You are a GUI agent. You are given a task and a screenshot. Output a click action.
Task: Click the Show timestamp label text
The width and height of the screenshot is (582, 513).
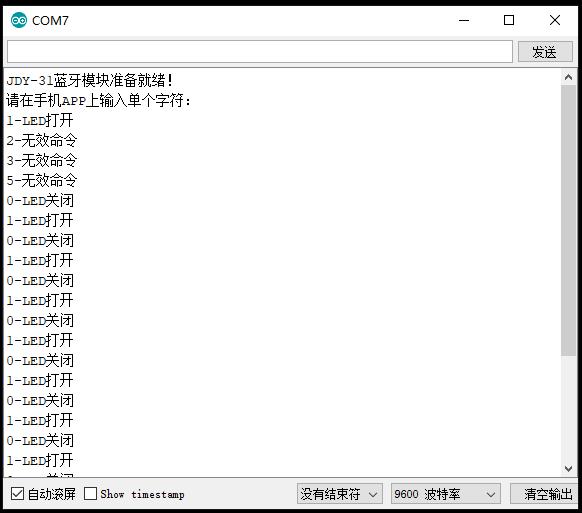[142, 494]
